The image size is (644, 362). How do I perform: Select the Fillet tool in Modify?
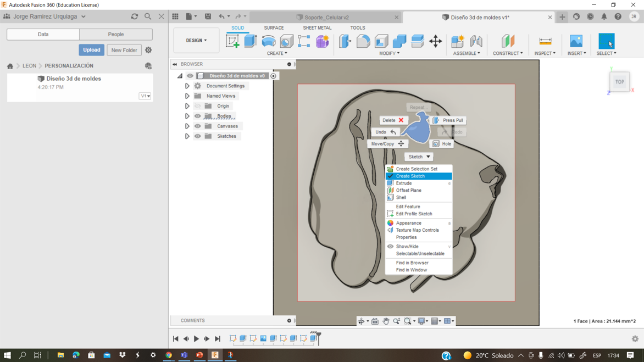(x=363, y=41)
